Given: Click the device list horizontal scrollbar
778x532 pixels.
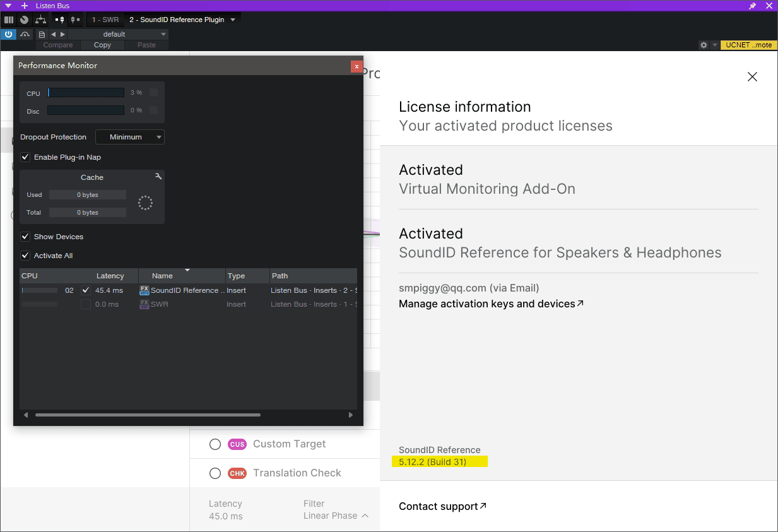Looking at the screenshot, I should click(148, 415).
